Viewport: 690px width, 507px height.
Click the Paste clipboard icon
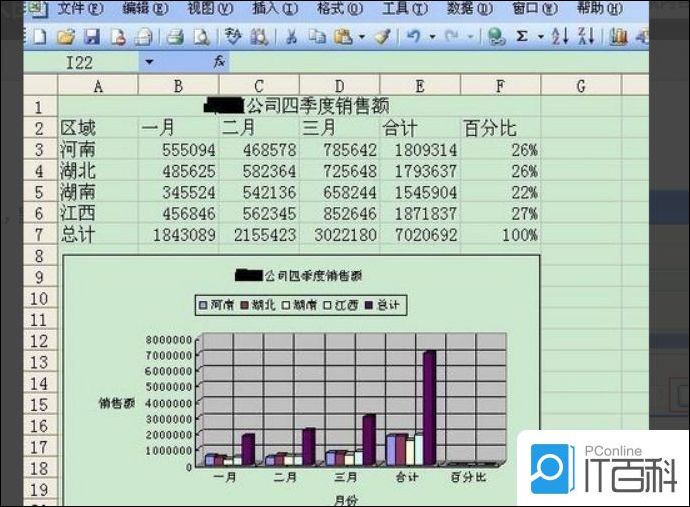(343, 37)
